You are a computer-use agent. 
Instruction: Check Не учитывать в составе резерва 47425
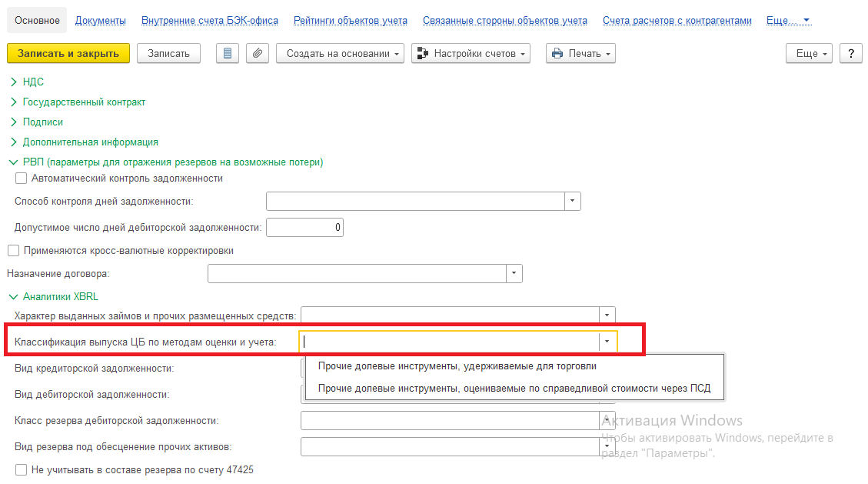click(x=22, y=469)
